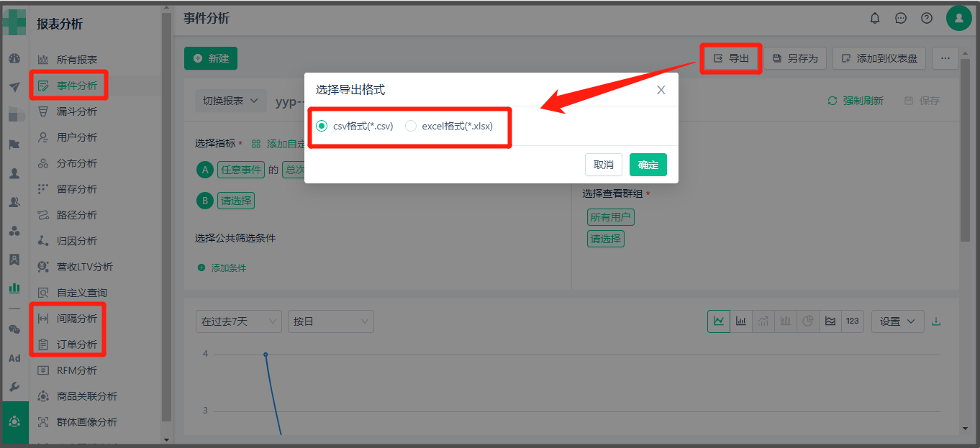This screenshot has height=448, width=980.
Task: Show the 123 numeric value view
Action: point(853,321)
